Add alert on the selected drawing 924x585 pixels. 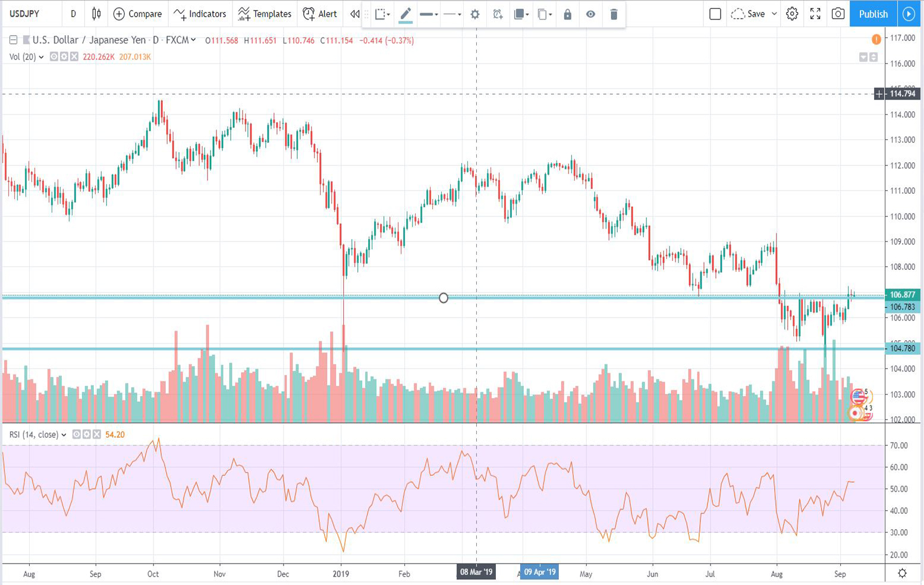498,14
